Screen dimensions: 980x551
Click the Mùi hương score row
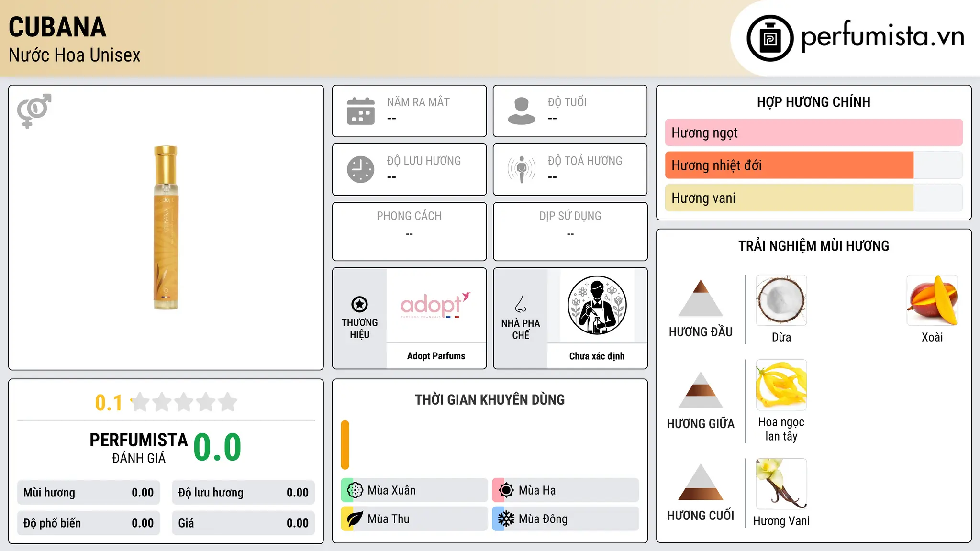point(89,493)
